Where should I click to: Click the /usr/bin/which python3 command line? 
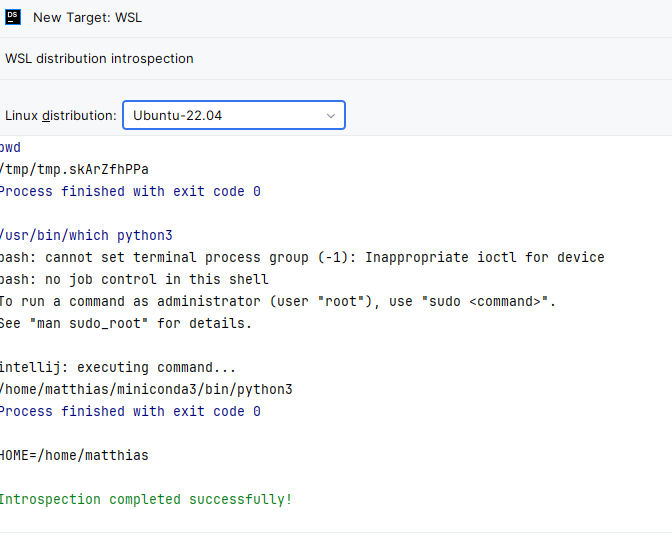coord(86,236)
